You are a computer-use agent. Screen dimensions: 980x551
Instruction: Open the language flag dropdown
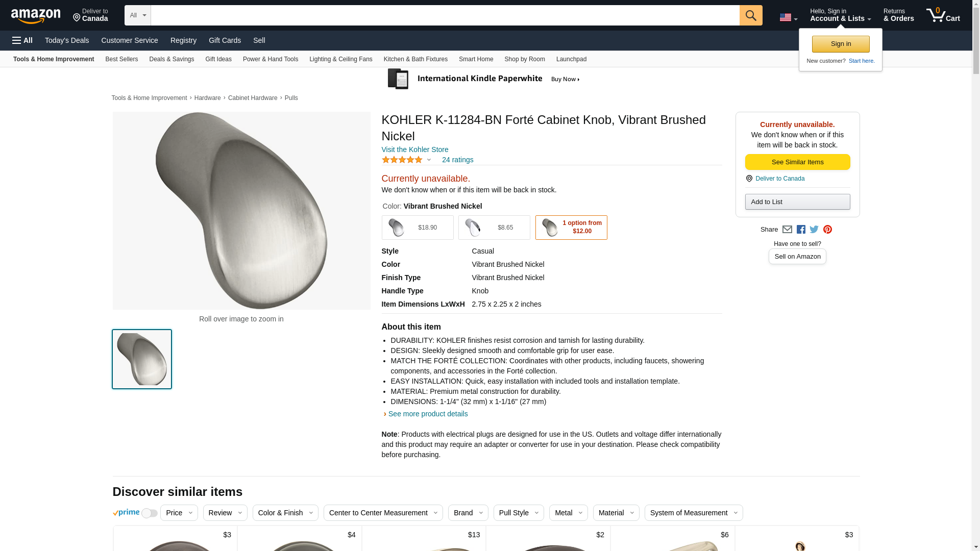click(x=788, y=18)
